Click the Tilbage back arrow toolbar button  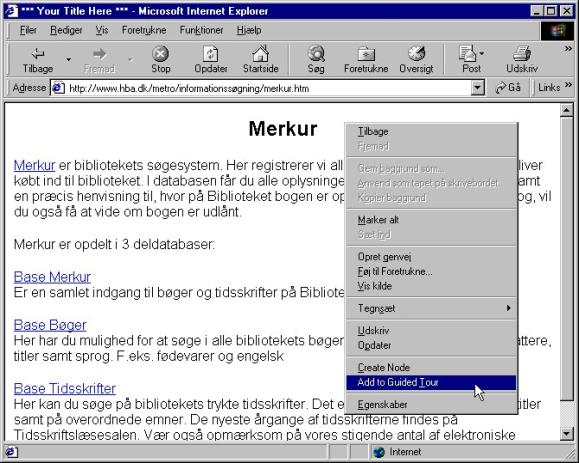click(38, 59)
